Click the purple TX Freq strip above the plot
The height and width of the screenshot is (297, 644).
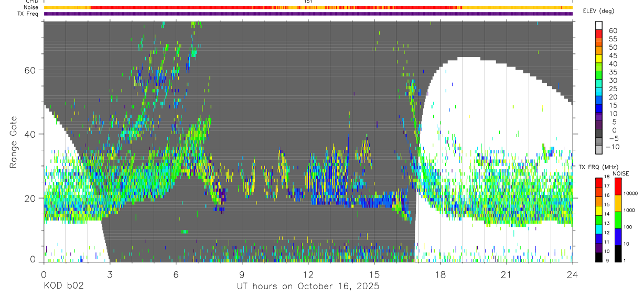tap(308, 14)
